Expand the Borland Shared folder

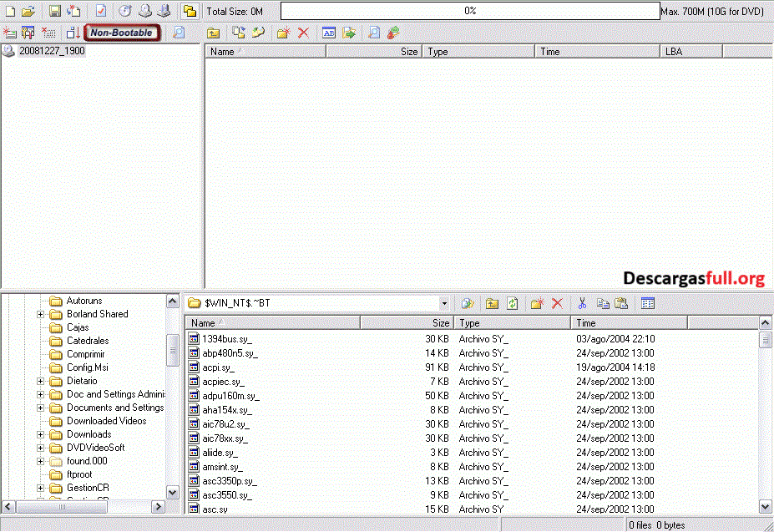point(40,314)
